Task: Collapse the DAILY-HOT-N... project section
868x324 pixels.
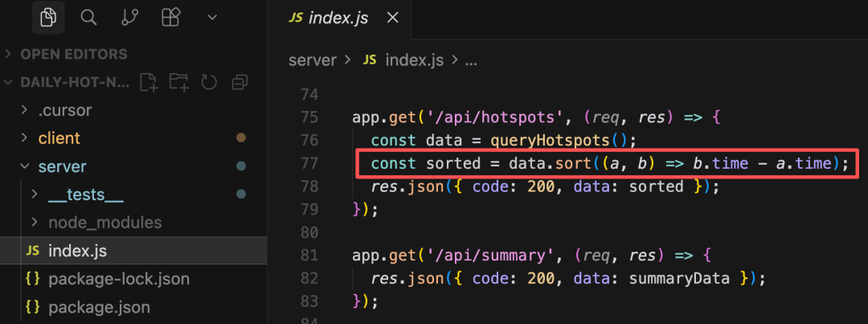Action: point(67,83)
